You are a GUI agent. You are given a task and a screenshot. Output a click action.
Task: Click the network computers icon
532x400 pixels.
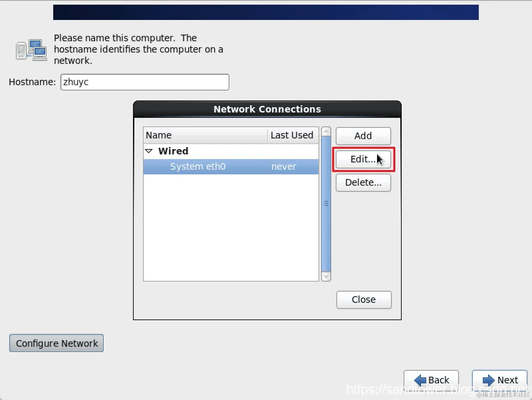click(x=32, y=50)
